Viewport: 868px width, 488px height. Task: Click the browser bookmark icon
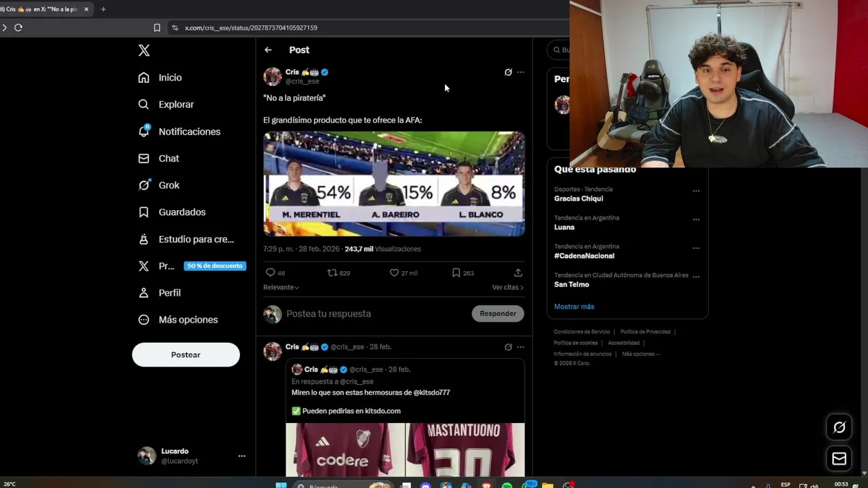tap(157, 28)
